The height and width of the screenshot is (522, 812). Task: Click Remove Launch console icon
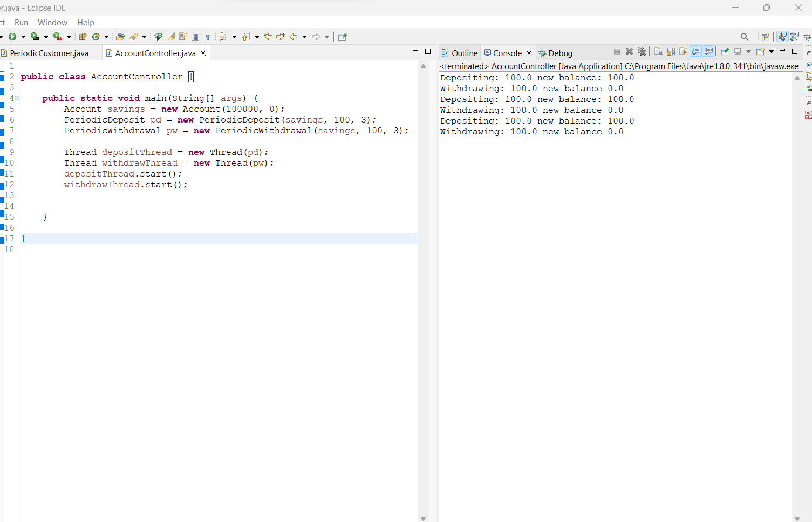629,51
